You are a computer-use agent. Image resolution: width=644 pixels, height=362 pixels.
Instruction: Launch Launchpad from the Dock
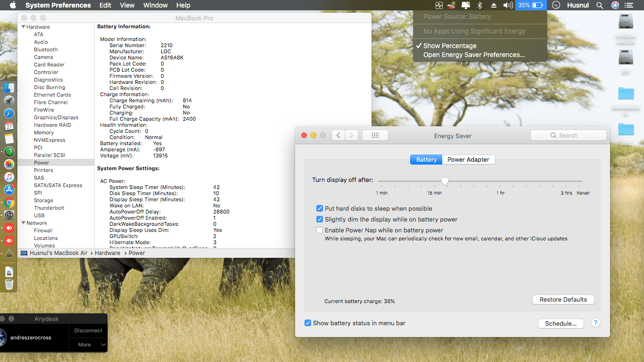pos(9,100)
